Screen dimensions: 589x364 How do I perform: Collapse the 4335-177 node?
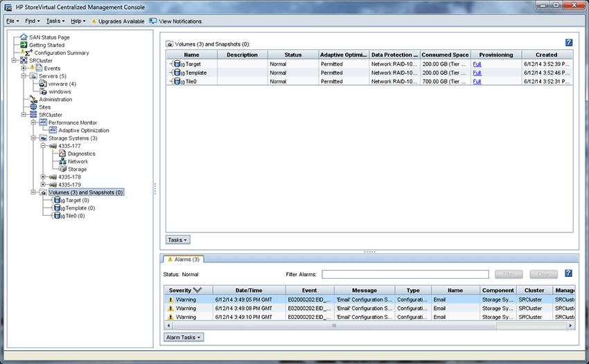[43, 146]
